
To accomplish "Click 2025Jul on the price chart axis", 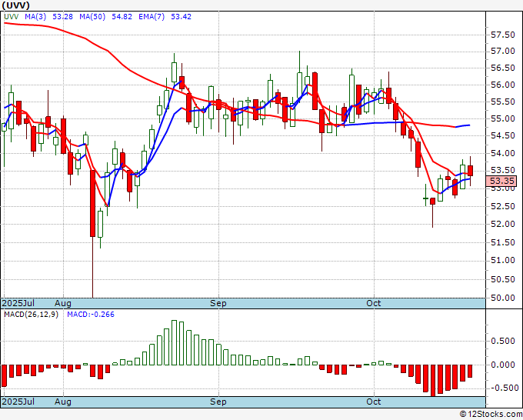I will [x=18, y=303].
